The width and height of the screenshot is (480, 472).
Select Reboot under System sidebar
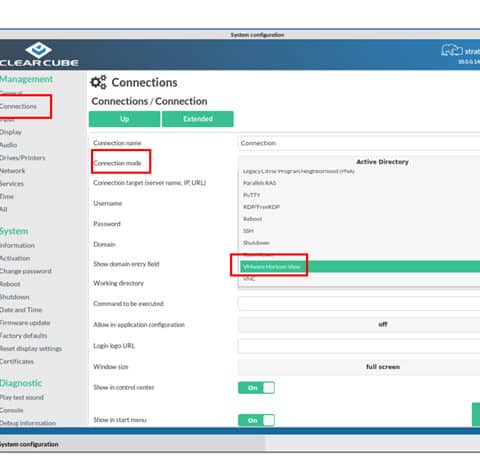point(10,284)
